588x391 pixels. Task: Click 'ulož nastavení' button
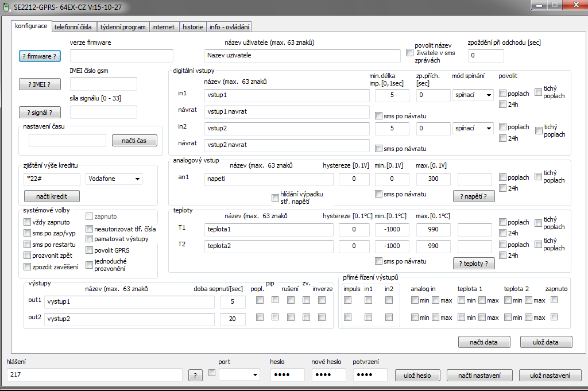(x=550, y=375)
